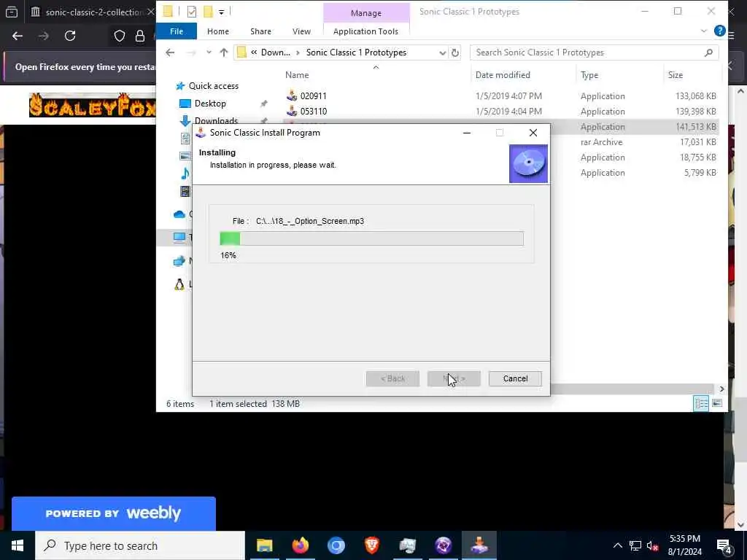
Task: Open recent locations dropdown in Explorer
Action: (209, 52)
